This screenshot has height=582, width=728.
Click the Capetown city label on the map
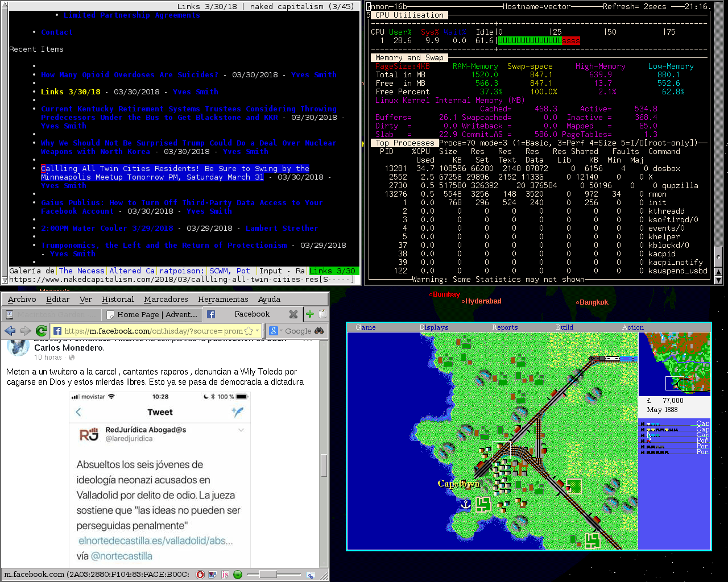pyautogui.click(x=458, y=484)
